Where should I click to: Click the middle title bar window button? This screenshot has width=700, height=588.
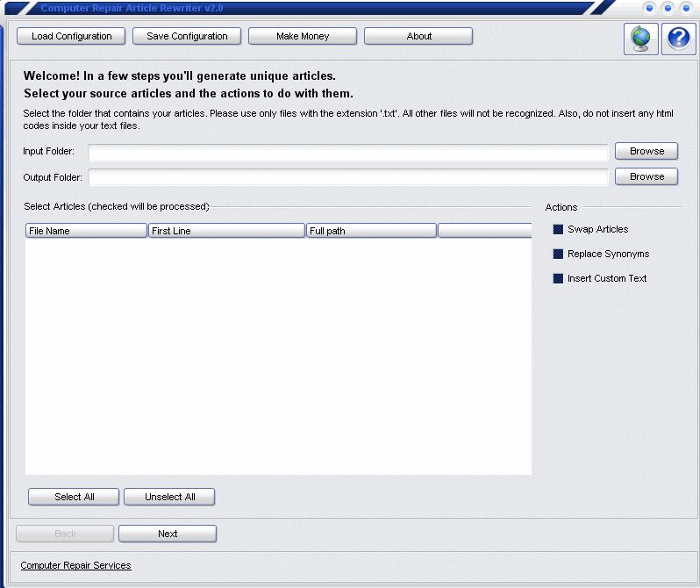(668, 8)
